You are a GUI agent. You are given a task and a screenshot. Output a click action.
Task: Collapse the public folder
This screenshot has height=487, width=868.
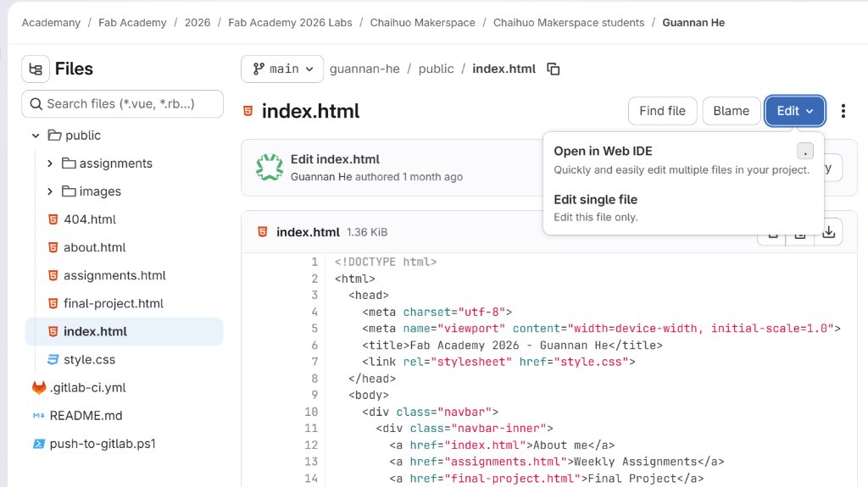pyautogui.click(x=36, y=135)
